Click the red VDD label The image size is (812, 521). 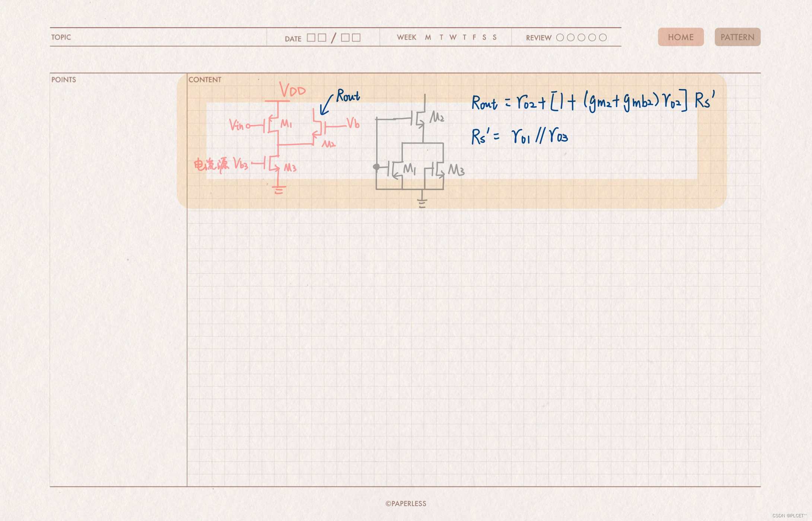292,90
